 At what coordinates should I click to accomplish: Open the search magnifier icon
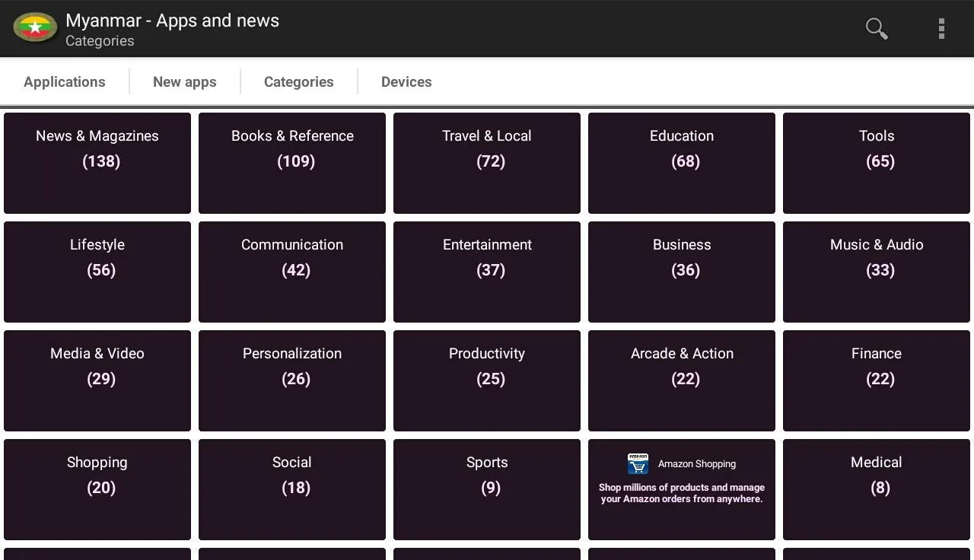pyautogui.click(x=877, y=29)
